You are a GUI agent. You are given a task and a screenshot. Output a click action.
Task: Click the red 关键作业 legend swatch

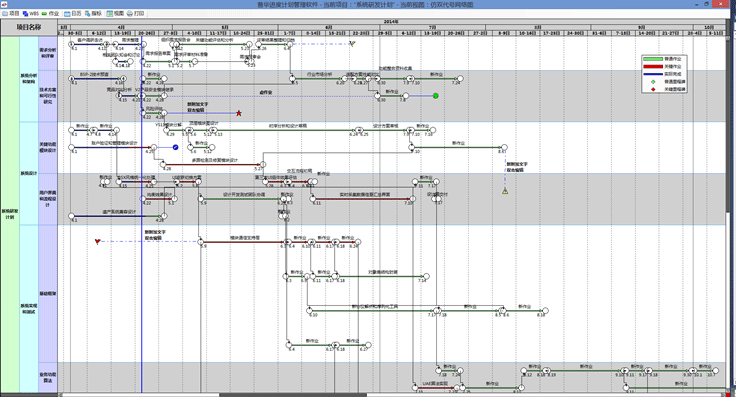pos(652,67)
